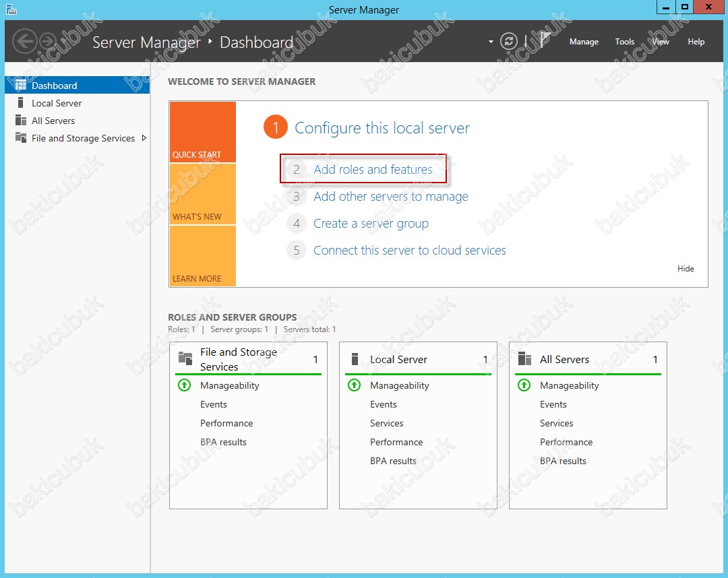Open Performance in Local Server tile

pos(396,442)
